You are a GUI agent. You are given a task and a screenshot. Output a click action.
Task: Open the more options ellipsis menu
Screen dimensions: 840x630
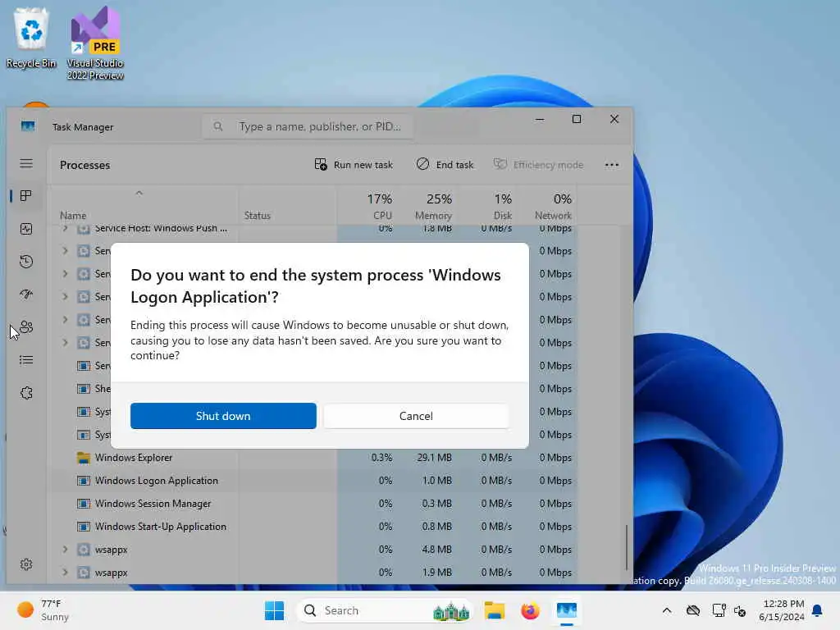click(x=611, y=164)
